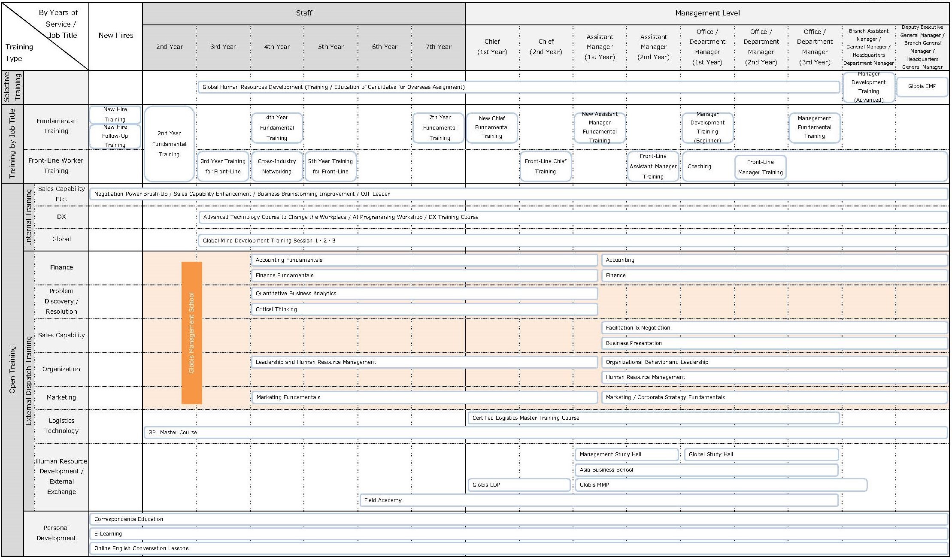Click the New Hires column header

(x=116, y=36)
